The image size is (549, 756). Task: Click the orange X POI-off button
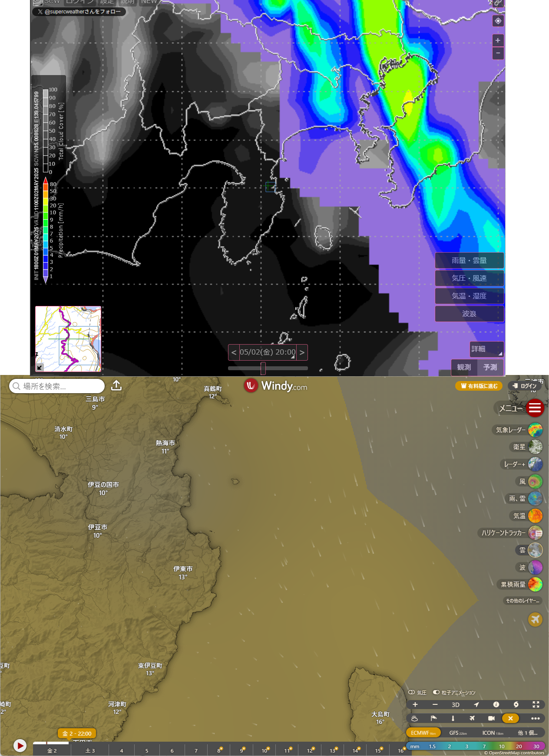pyautogui.click(x=510, y=718)
